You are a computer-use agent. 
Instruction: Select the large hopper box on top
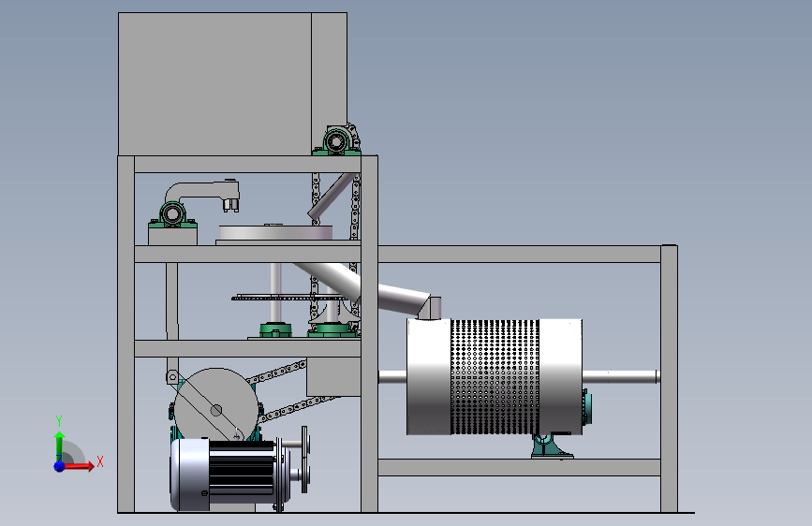pos(232,84)
